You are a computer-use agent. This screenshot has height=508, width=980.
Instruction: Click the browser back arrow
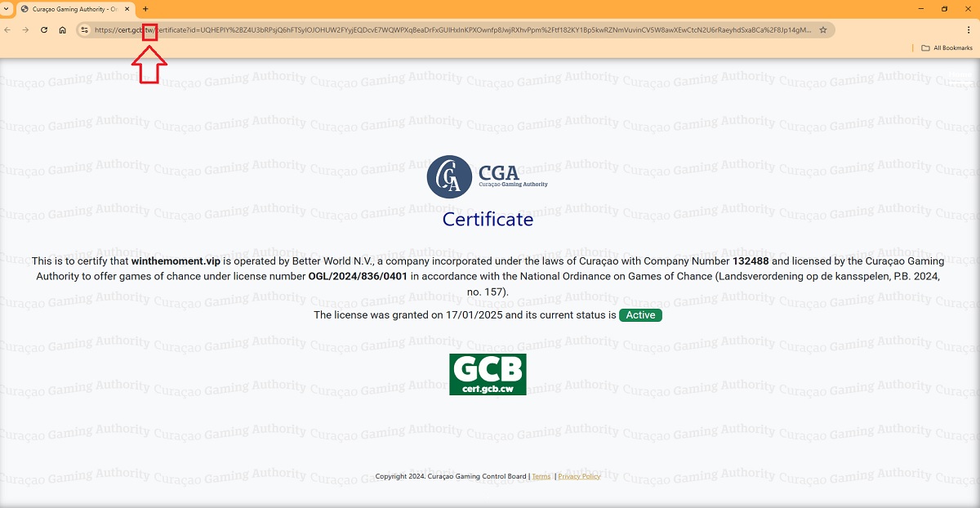[x=7, y=30]
